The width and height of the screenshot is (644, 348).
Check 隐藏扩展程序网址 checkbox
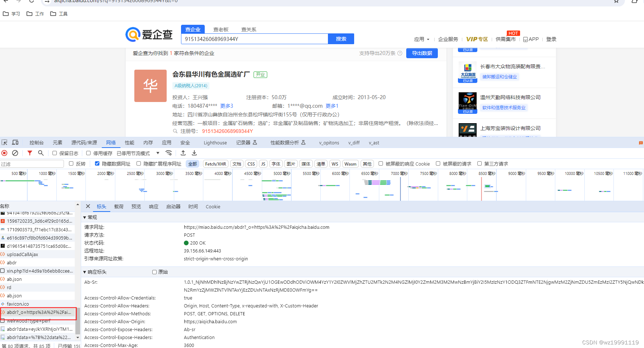click(139, 163)
